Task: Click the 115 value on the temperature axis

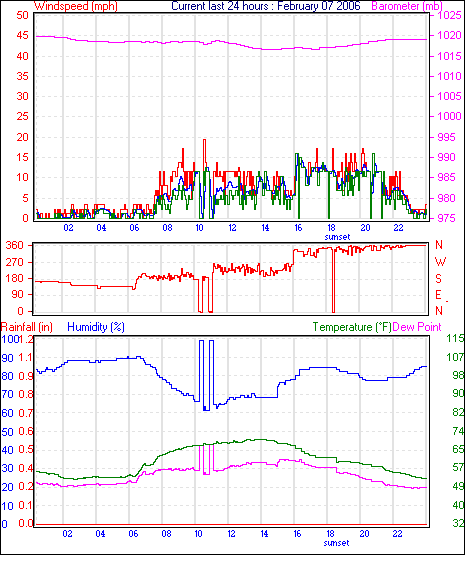Action: coord(455,338)
